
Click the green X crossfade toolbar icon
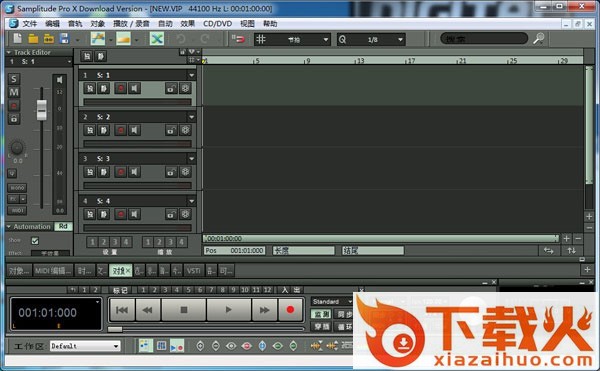(x=157, y=39)
